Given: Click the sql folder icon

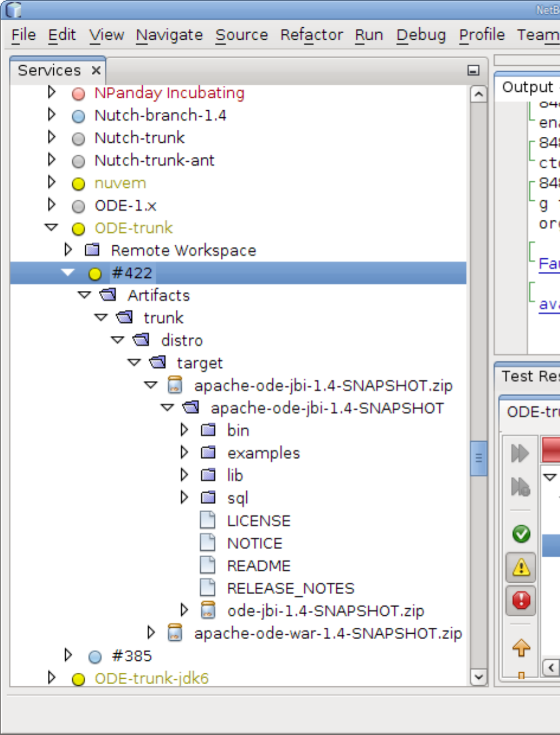Looking at the screenshot, I should click(x=208, y=498).
